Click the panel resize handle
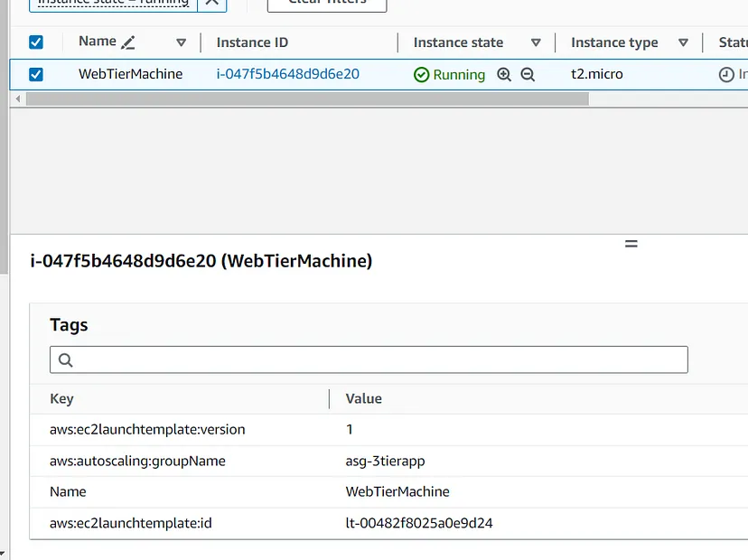The image size is (748, 560). tap(631, 244)
